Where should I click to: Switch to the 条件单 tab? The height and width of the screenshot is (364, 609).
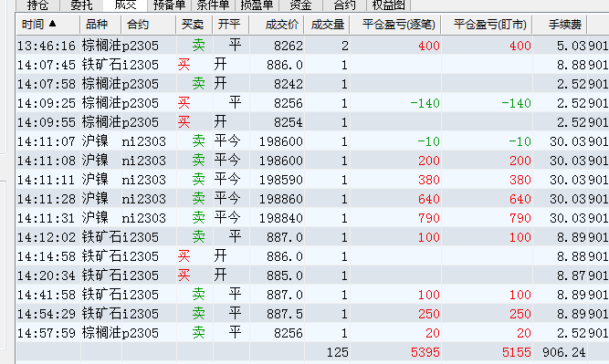pos(213,5)
